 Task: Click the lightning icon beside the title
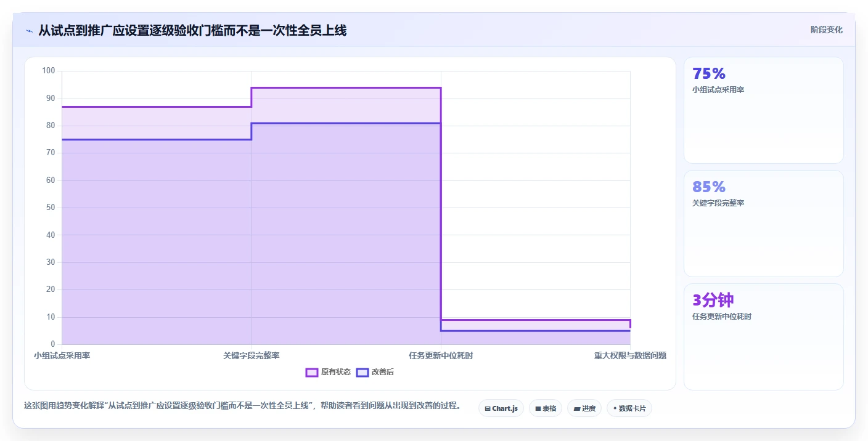[x=29, y=31]
